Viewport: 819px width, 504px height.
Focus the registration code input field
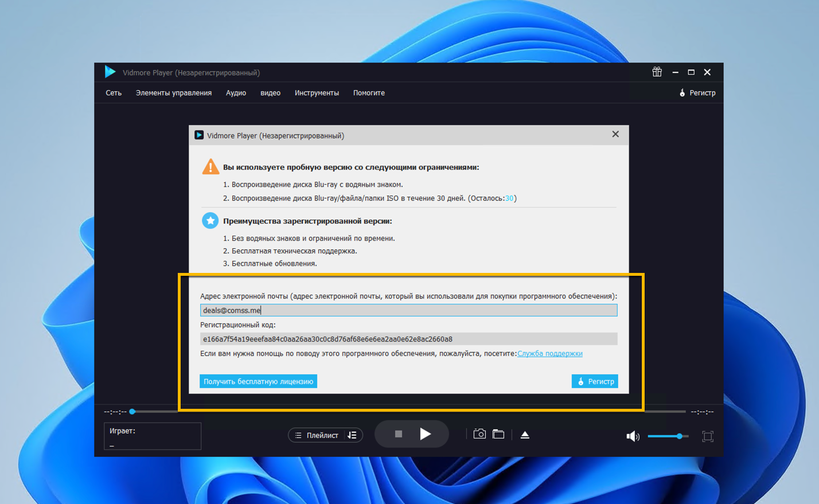click(x=408, y=339)
